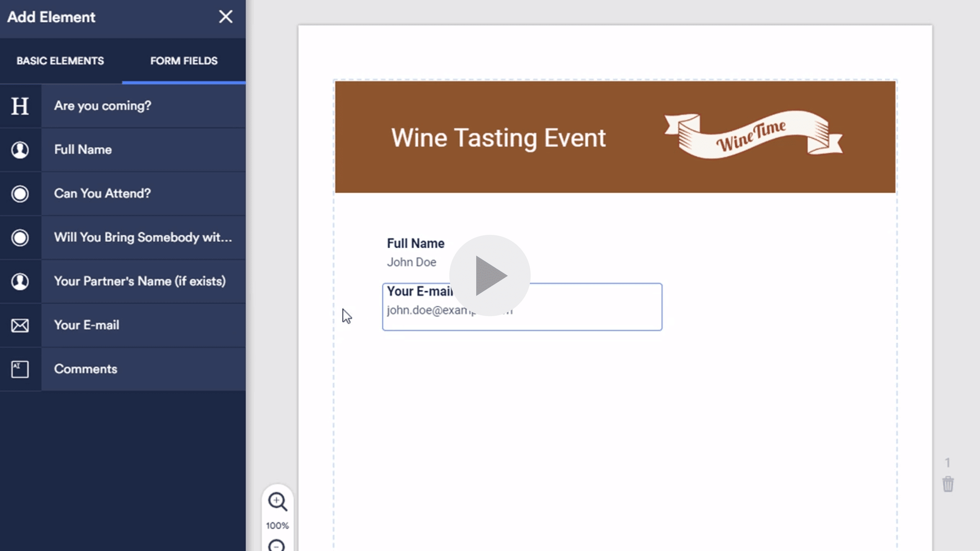Select the Full Name field on canvas
The width and height of the screenshot is (980, 551).
point(416,253)
